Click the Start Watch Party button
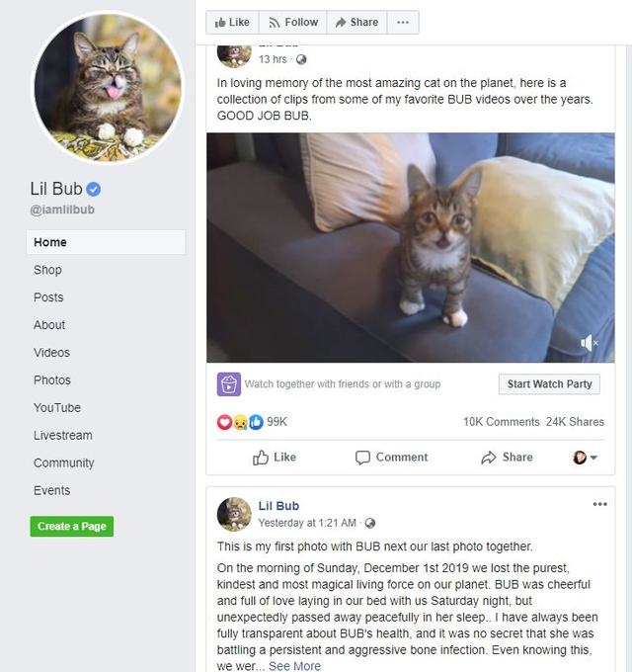 (549, 384)
